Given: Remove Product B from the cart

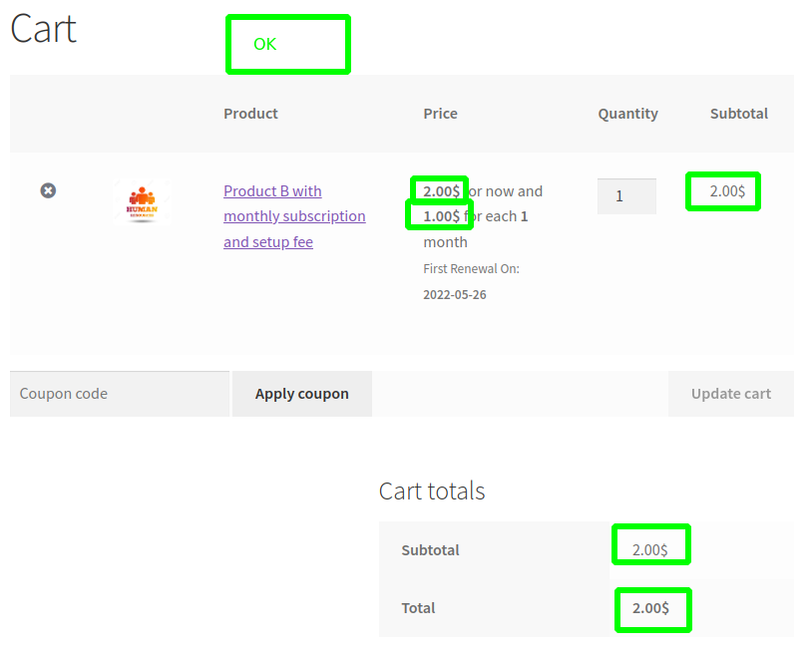Looking at the screenshot, I should 48,190.
